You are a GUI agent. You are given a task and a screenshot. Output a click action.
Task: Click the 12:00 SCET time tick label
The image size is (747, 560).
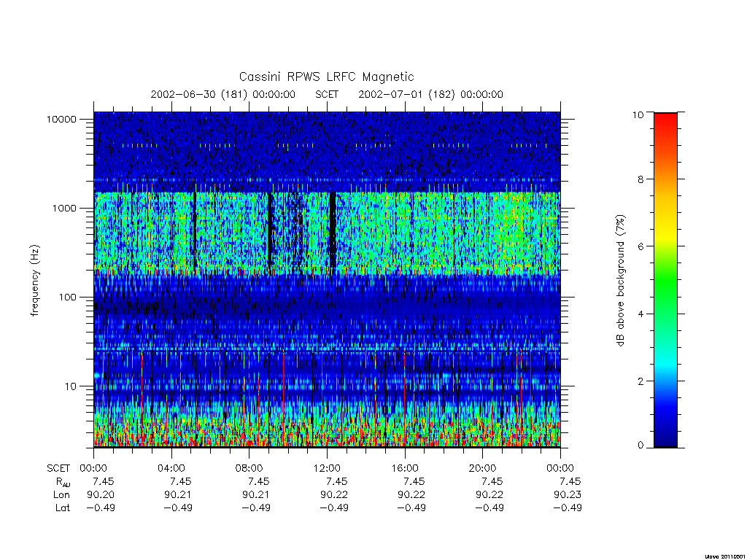tap(327, 468)
